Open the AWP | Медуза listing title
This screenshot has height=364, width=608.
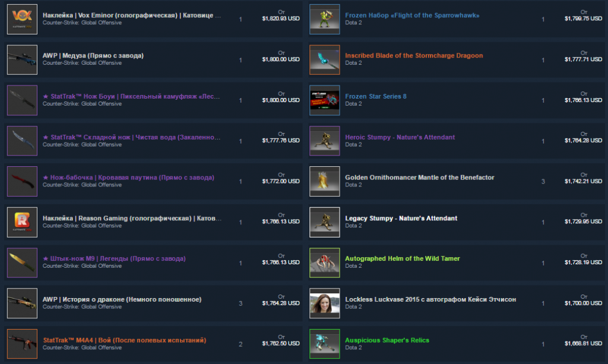pyautogui.click(x=93, y=55)
